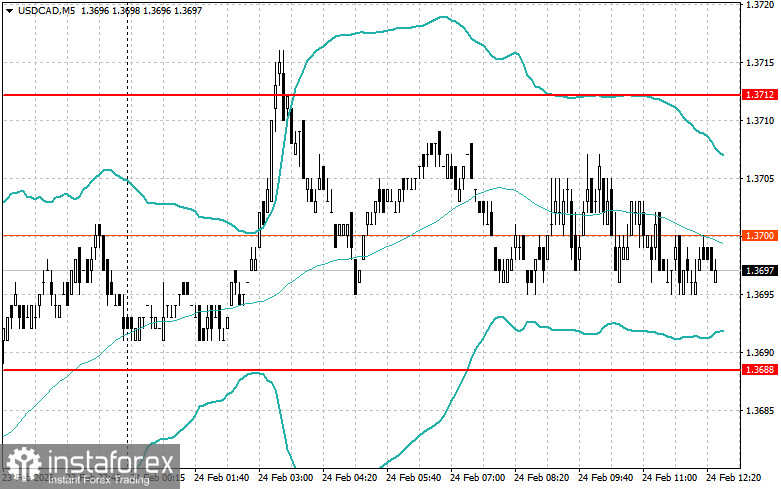Image resolution: width=781 pixels, height=489 pixels.
Task: Click the 24 Feb 12:20 time label
Action: (733, 478)
